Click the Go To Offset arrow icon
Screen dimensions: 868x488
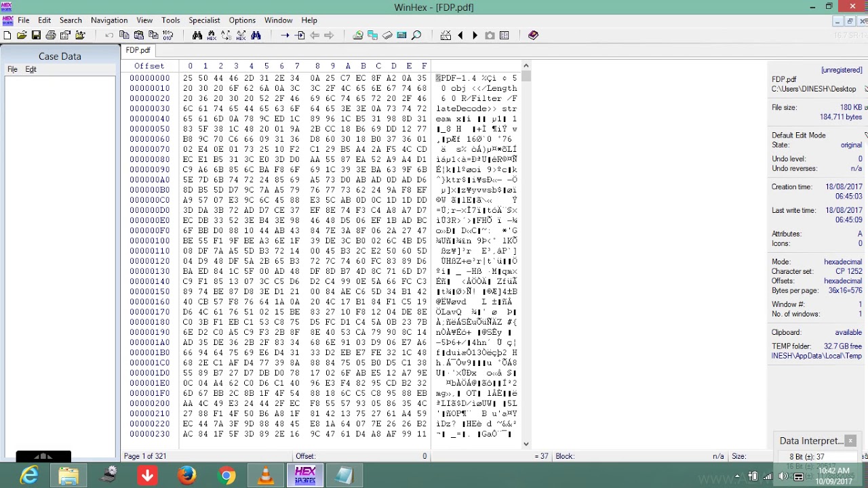[x=285, y=35]
